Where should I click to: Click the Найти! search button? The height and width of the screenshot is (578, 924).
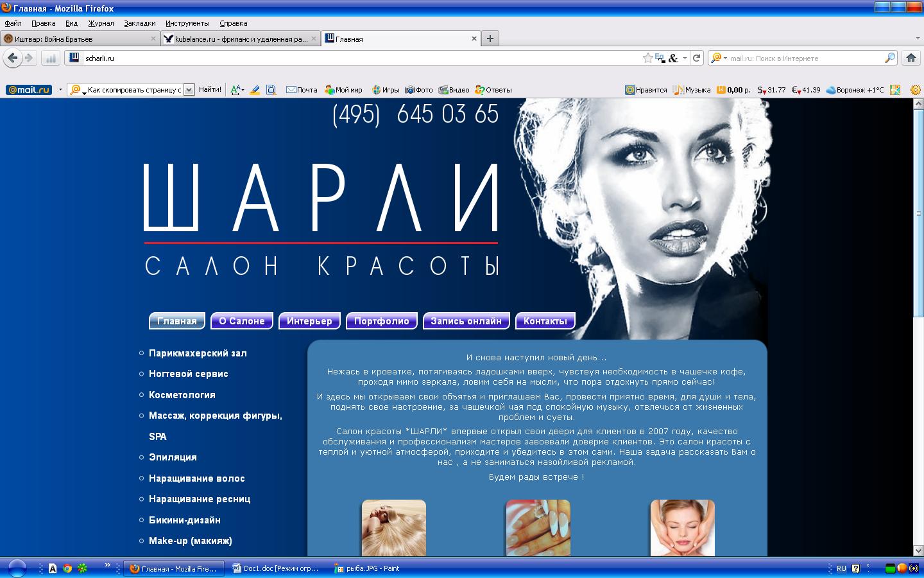pos(210,90)
